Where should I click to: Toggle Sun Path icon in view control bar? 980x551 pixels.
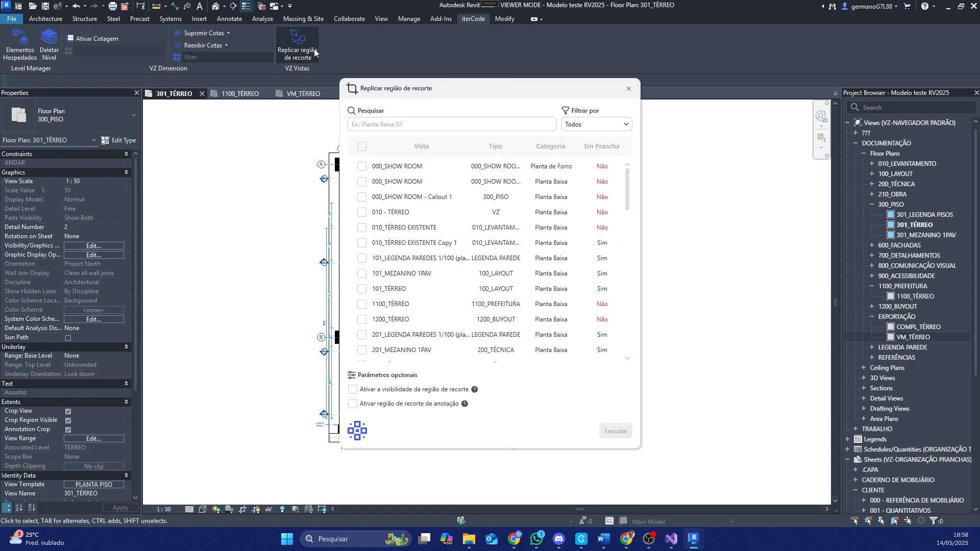(216, 509)
